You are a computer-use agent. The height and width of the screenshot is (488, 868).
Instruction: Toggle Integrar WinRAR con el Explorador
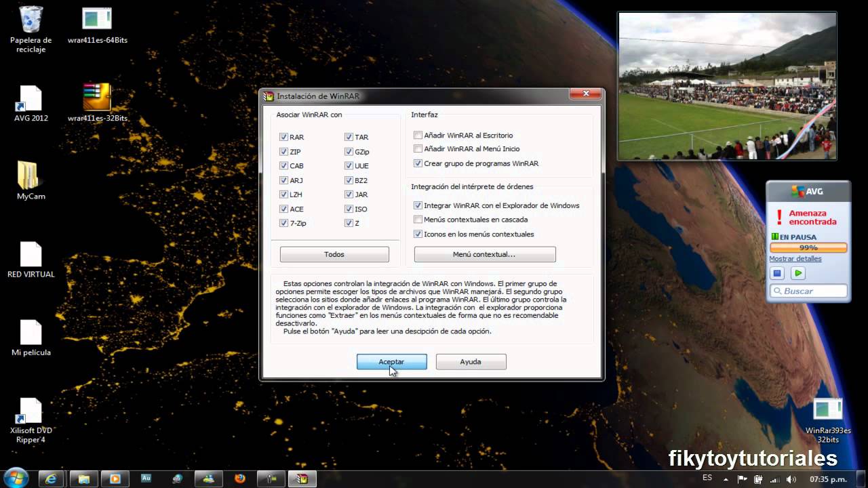418,205
